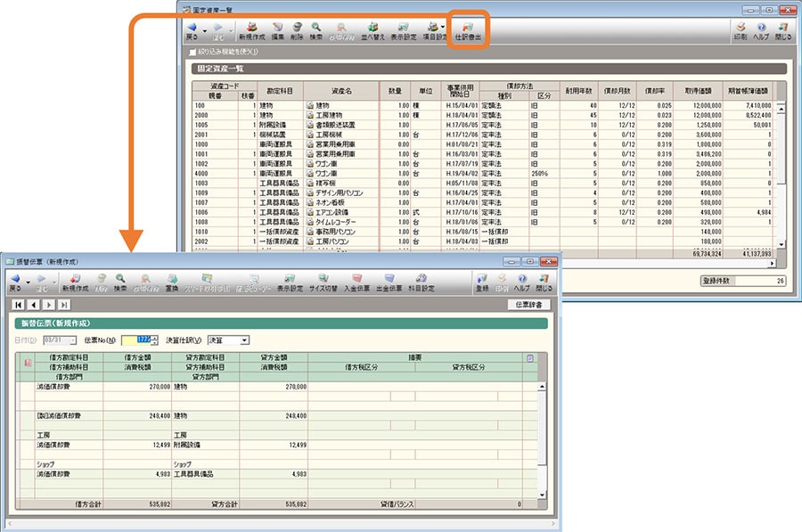Click 新規作成 icon in asset list toolbar

pos(251,30)
